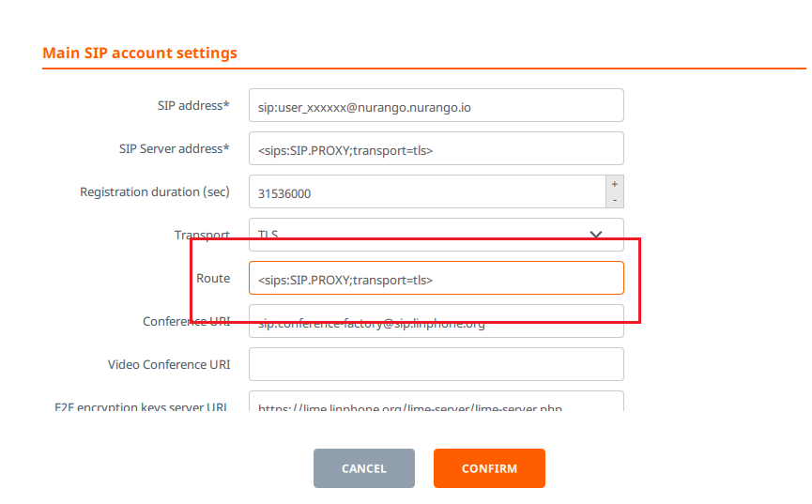Click the Route label text
This screenshot has width=812, height=504.
(x=213, y=278)
